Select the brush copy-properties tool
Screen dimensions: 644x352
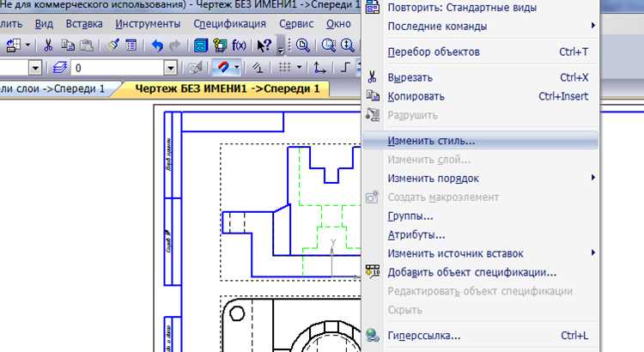click(x=113, y=46)
